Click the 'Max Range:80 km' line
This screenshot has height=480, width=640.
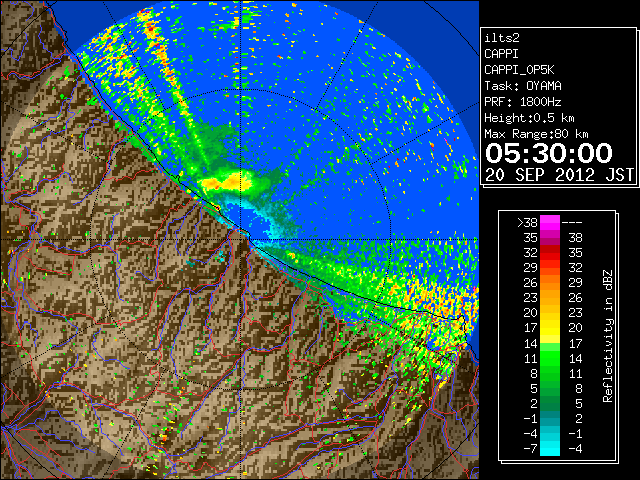click(x=536, y=134)
